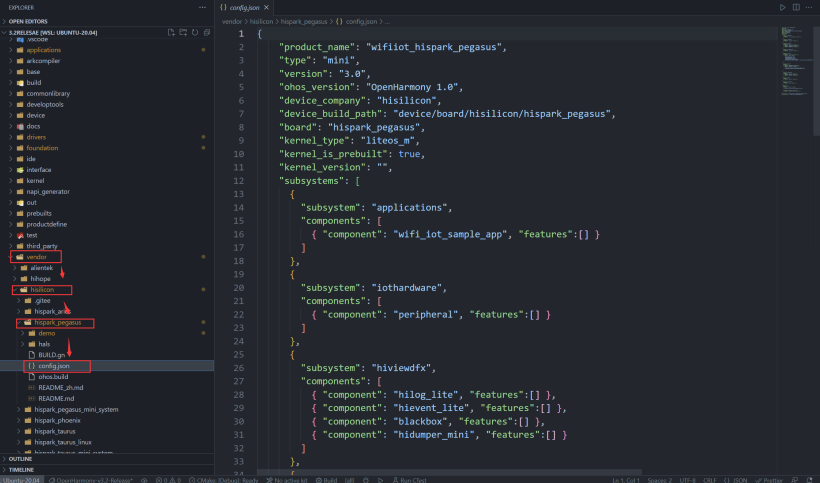Open the ohos.build file

[53, 377]
